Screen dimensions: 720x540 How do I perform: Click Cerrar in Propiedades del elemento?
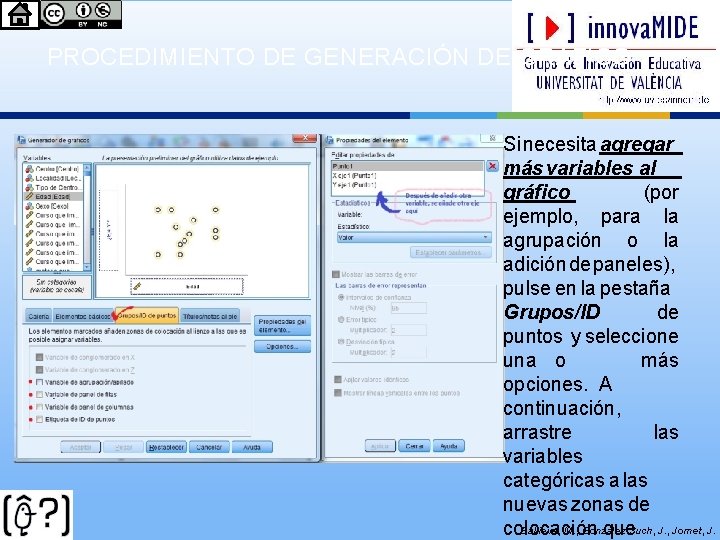(x=414, y=446)
